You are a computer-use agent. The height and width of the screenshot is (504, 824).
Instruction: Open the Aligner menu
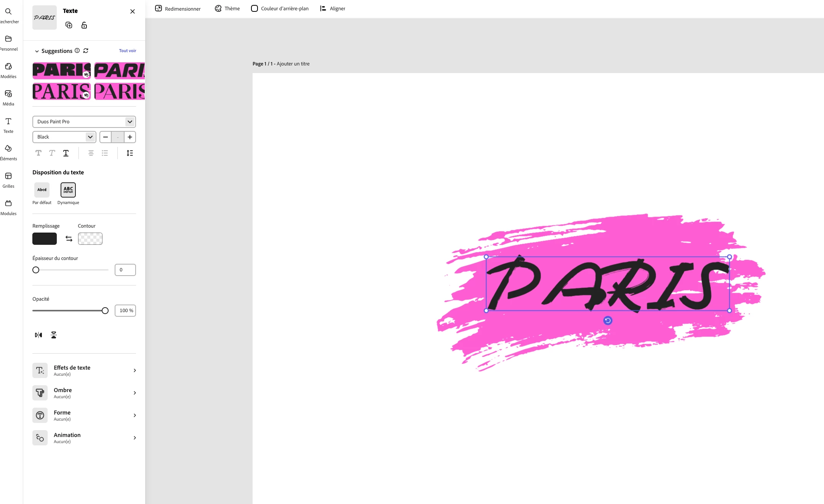click(x=333, y=8)
